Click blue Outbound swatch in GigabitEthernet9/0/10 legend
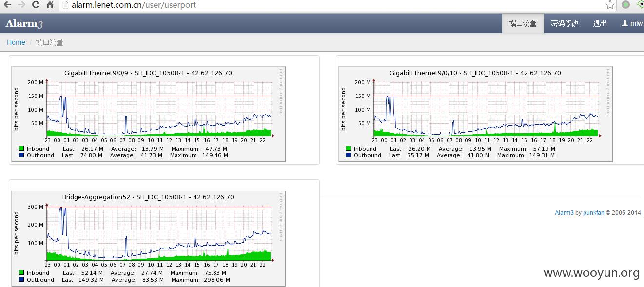 349,155
